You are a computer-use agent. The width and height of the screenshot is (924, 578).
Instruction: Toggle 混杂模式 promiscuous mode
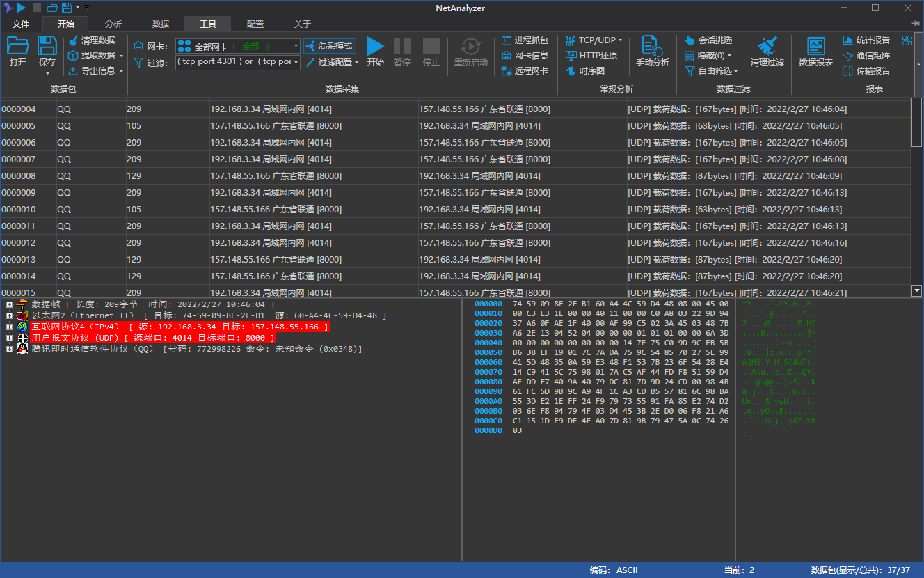(330, 46)
